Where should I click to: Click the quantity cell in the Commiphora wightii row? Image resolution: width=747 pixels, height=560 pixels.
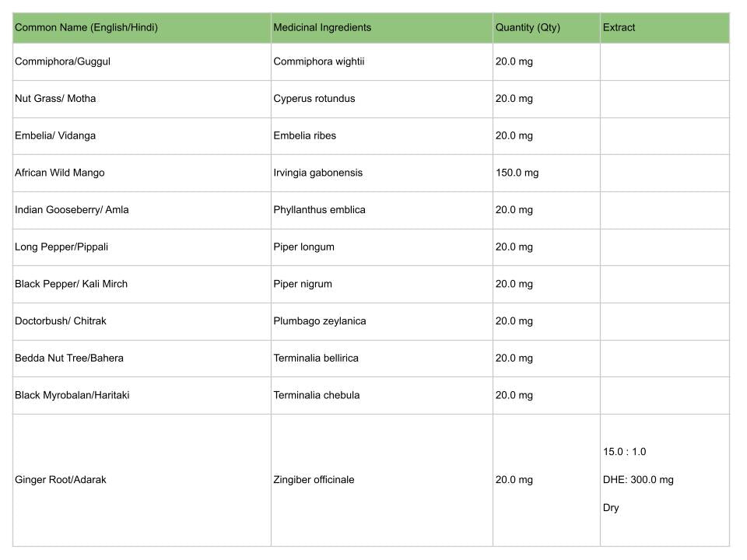point(514,61)
